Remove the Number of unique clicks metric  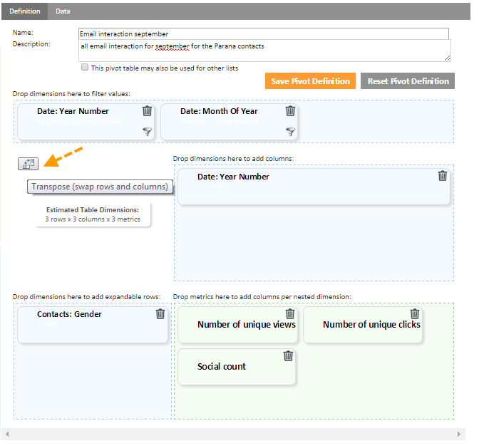coord(415,313)
